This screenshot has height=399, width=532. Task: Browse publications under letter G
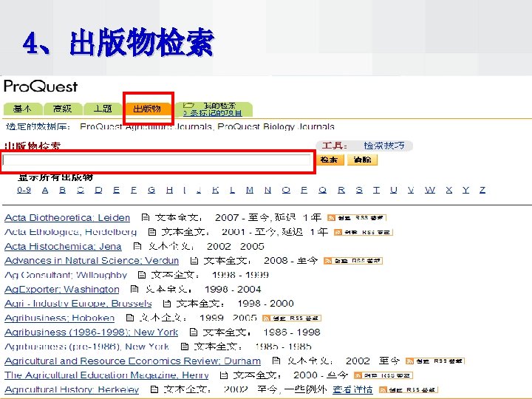point(151,190)
